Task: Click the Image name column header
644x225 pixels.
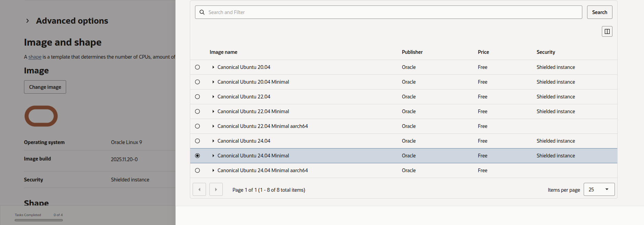Action: tap(223, 52)
